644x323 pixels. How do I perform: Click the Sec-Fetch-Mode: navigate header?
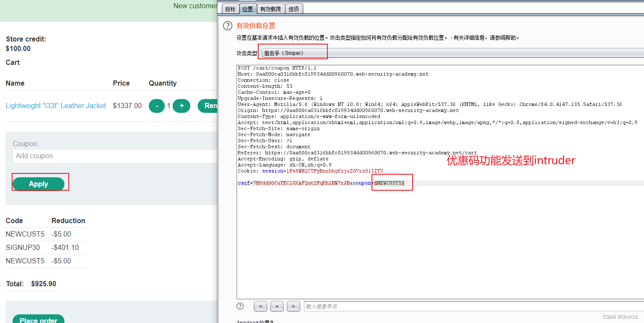274,134
